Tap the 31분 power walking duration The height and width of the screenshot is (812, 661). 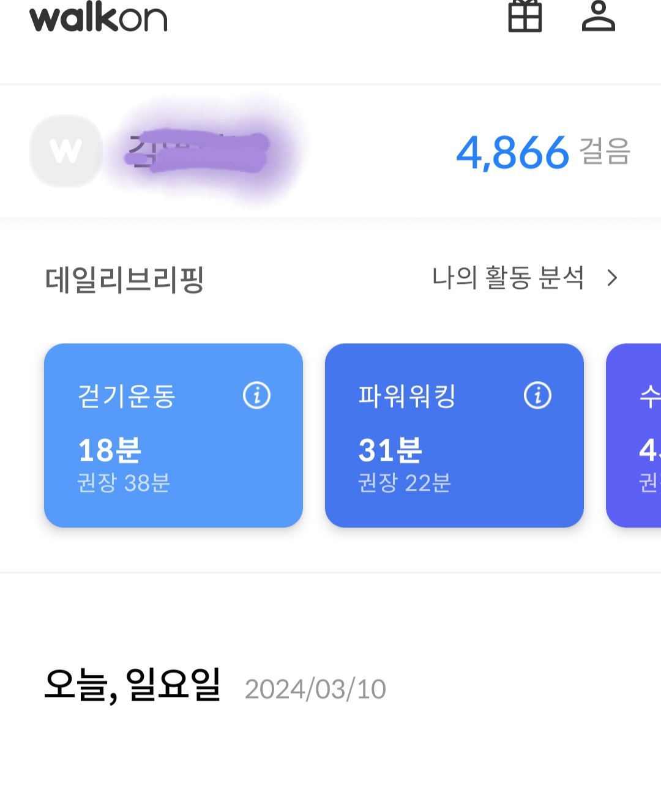[390, 450]
